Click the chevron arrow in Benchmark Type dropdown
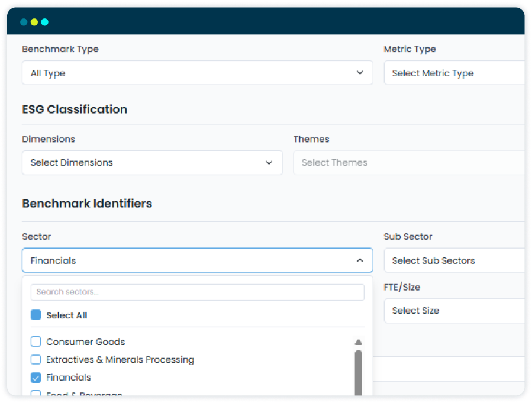This screenshot has width=532, height=403. (x=360, y=73)
